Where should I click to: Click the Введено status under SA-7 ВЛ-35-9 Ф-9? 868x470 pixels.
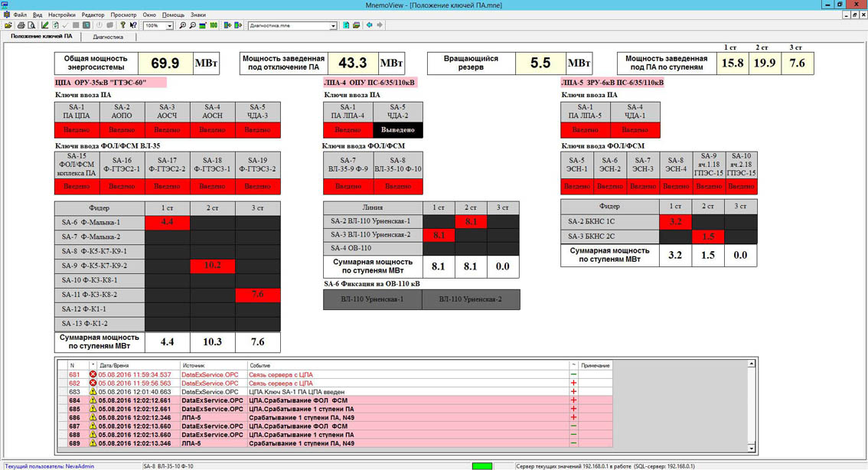(348, 187)
